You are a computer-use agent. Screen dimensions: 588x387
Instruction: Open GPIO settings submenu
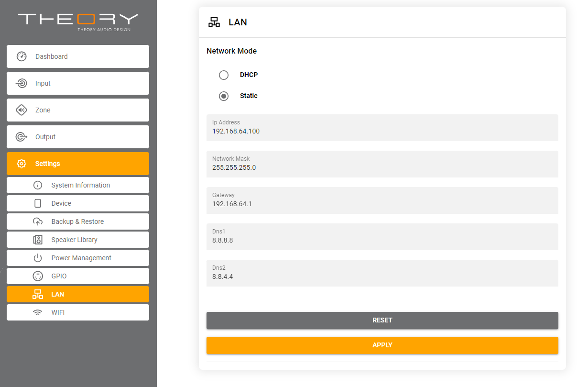78,276
